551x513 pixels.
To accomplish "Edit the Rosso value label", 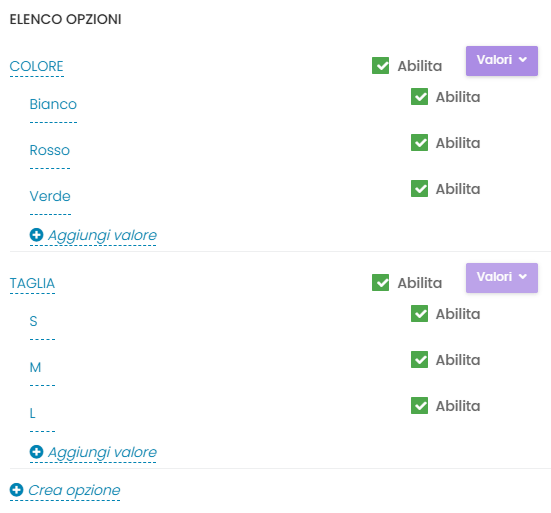I will (50, 150).
